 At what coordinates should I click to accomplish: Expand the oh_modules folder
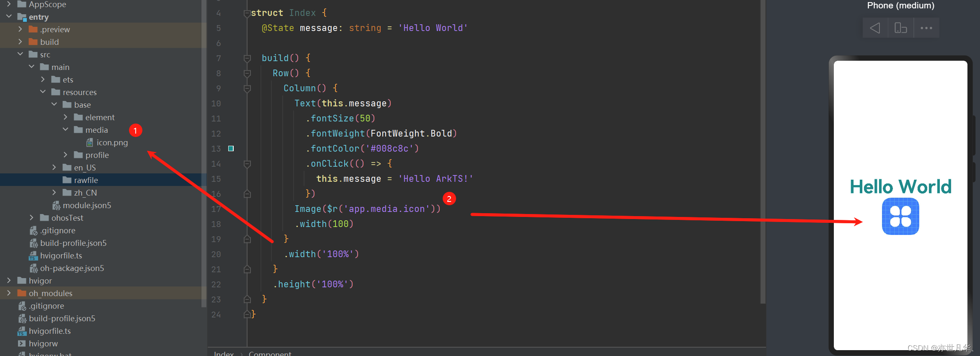tap(9, 293)
